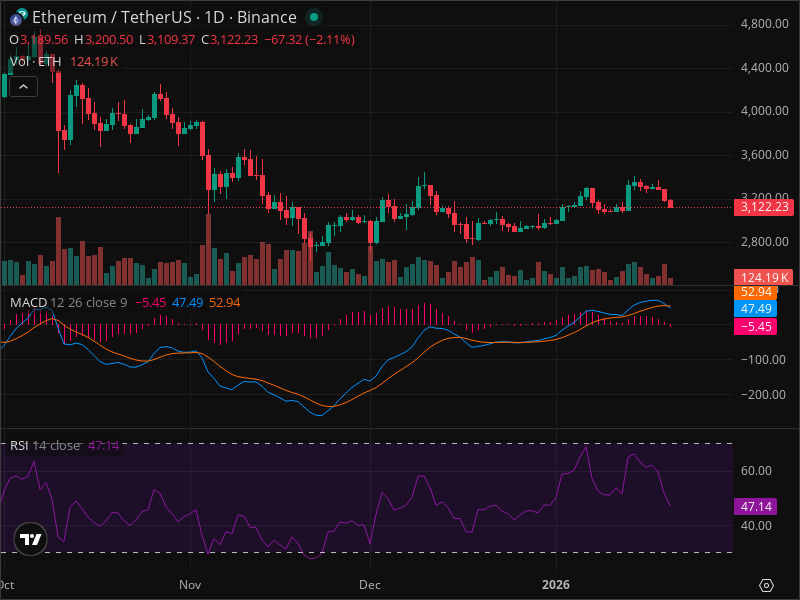Viewport: 800px width, 600px height.
Task: Click the −100.00 MACD axis label
Action: (763, 360)
